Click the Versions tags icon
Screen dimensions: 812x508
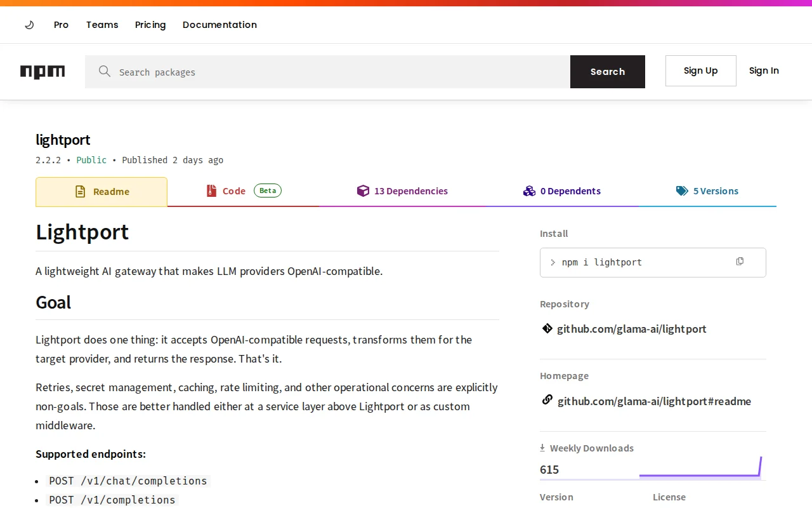pos(682,191)
